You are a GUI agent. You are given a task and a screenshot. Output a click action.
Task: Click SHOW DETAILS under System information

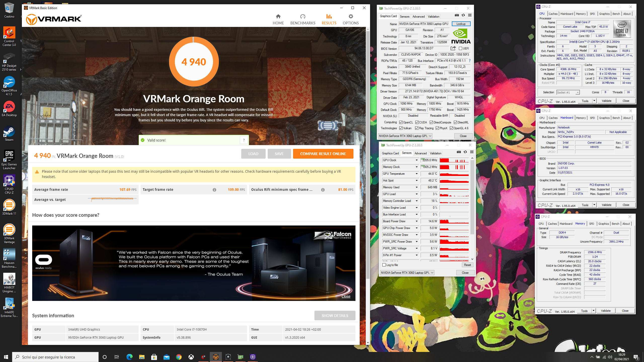pos(335,315)
